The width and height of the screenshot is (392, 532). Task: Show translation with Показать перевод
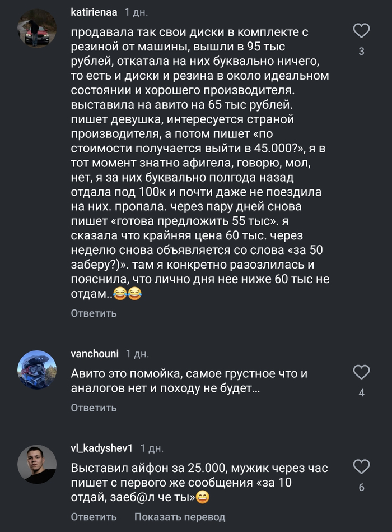[x=180, y=517]
